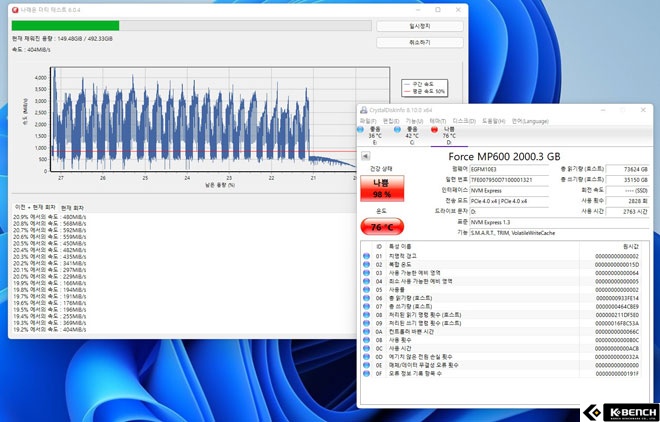Select log line '19.2% 에서의 속도 : 404MiB/s'
Screen dimensions: 660x422
coord(50,330)
